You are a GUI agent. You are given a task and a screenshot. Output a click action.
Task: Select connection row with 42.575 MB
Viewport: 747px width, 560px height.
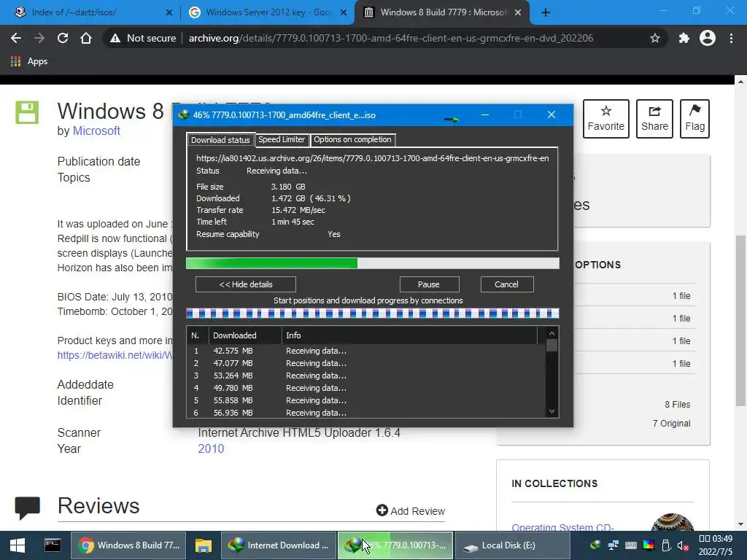click(366, 351)
